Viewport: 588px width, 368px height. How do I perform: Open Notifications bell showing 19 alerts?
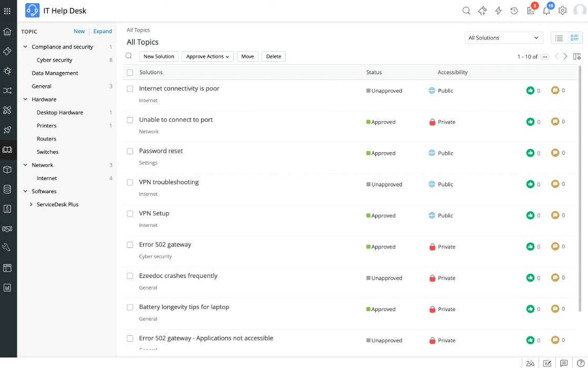pos(546,11)
